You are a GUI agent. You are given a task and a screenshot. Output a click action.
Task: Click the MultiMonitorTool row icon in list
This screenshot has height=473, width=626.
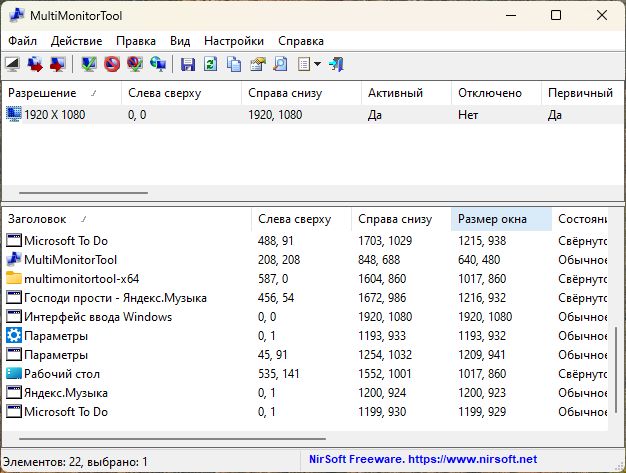click(x=14, y=259)
